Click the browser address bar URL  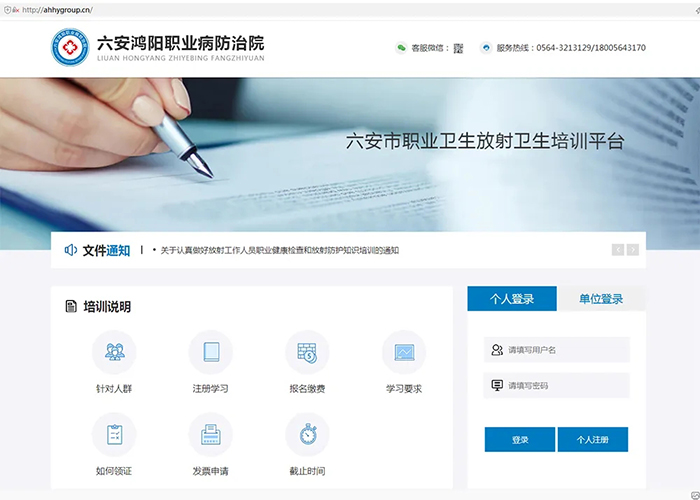pos(57,10)
